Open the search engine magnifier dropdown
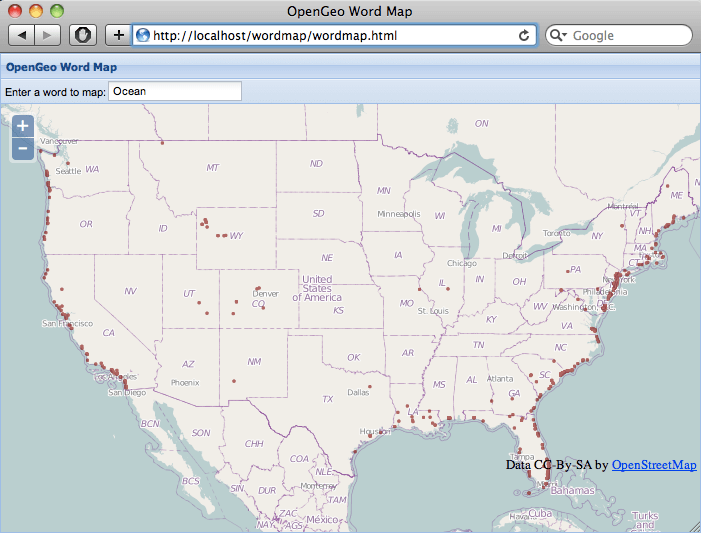701x533 pixels. (558, 35)
